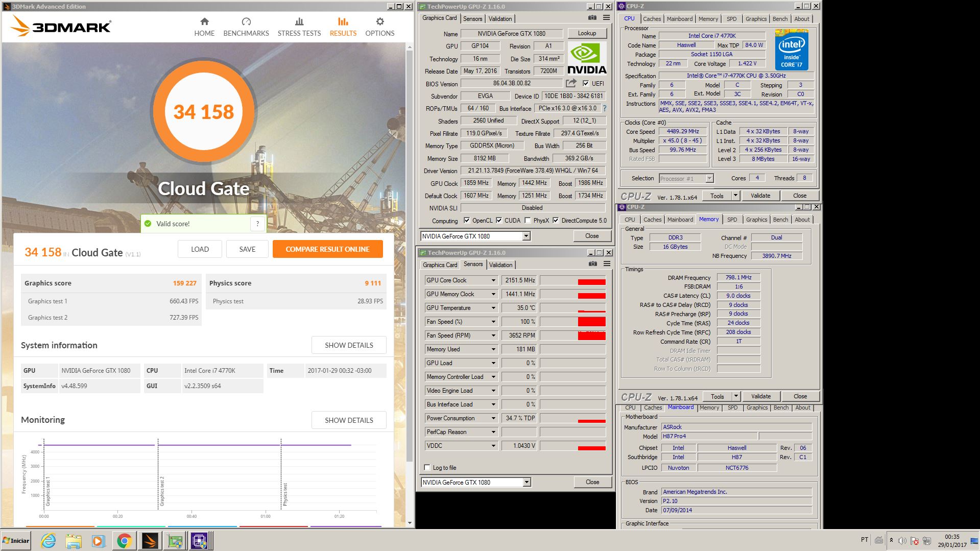Viewport: 980px width, 551px height.
Task: Open the GPU-Z hamburger menu in Graphics Card window
Action: [x=606, y=18]
